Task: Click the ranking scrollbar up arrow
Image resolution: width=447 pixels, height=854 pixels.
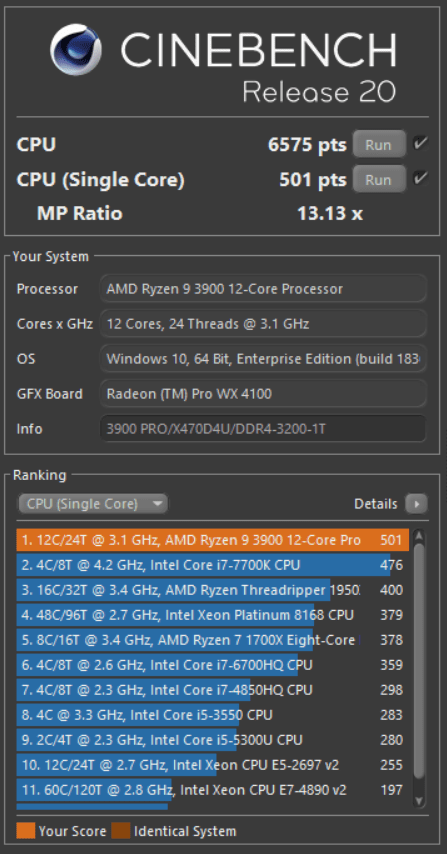Action: [x=418, y=536]
